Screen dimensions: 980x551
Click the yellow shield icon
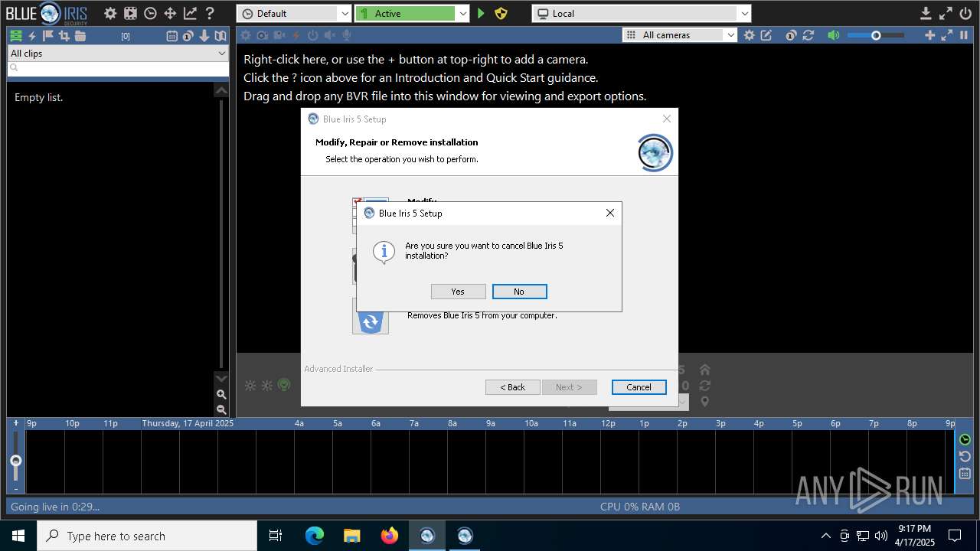501,13
